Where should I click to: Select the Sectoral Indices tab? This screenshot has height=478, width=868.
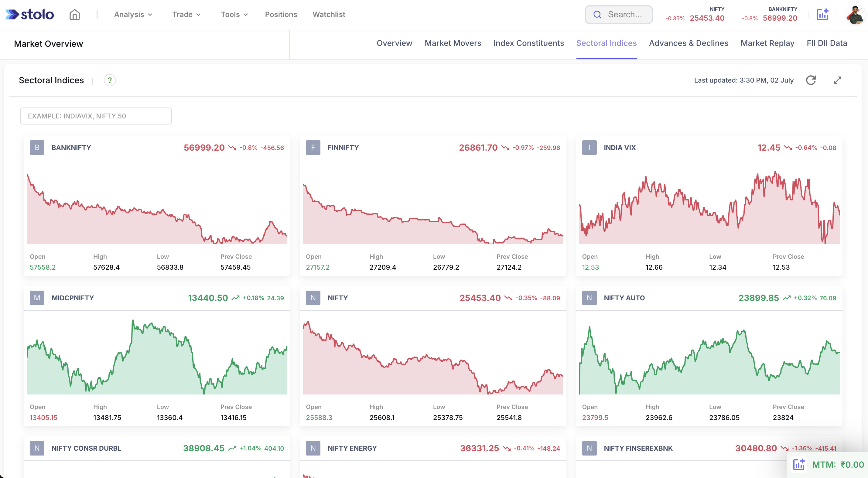pyautogui.click(x=606, y=43)
